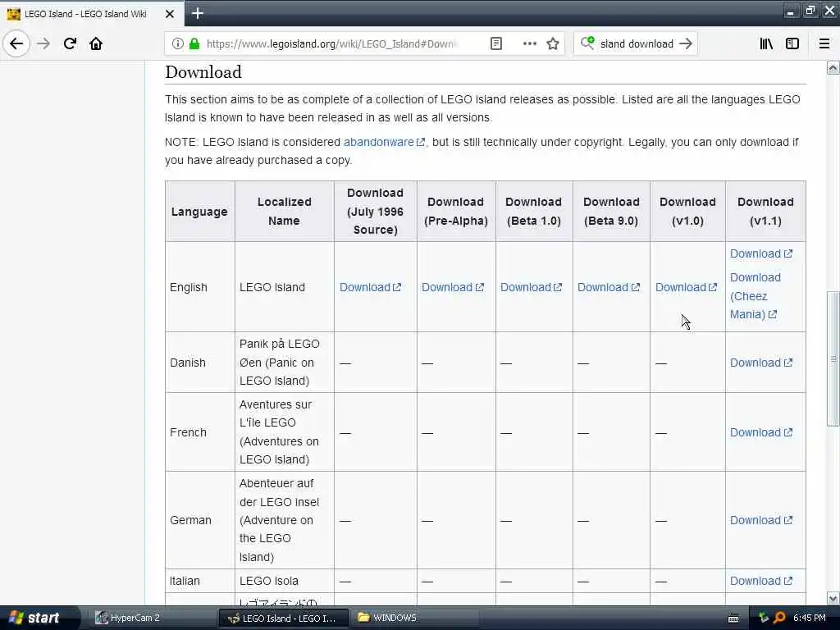Go back to the previous page
The image size is (840, 630).
click(16, 43)
